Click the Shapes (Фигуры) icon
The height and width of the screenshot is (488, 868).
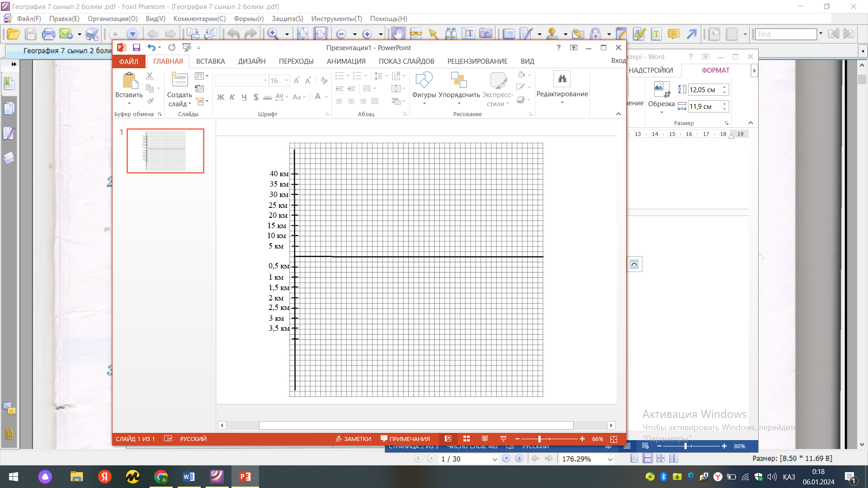pos(424,80)
